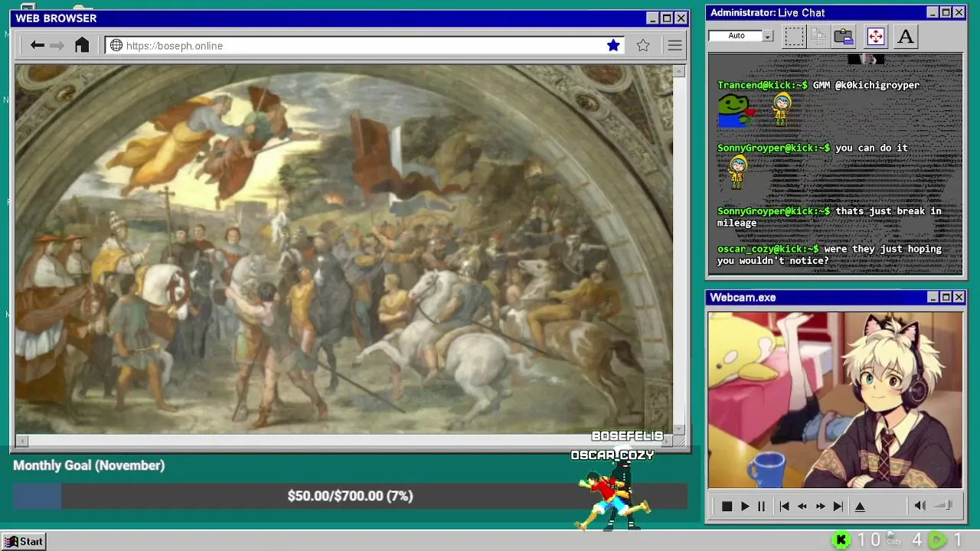Pause the Webcam.exe player
The image size is (980, 551).
pos(761,506)
